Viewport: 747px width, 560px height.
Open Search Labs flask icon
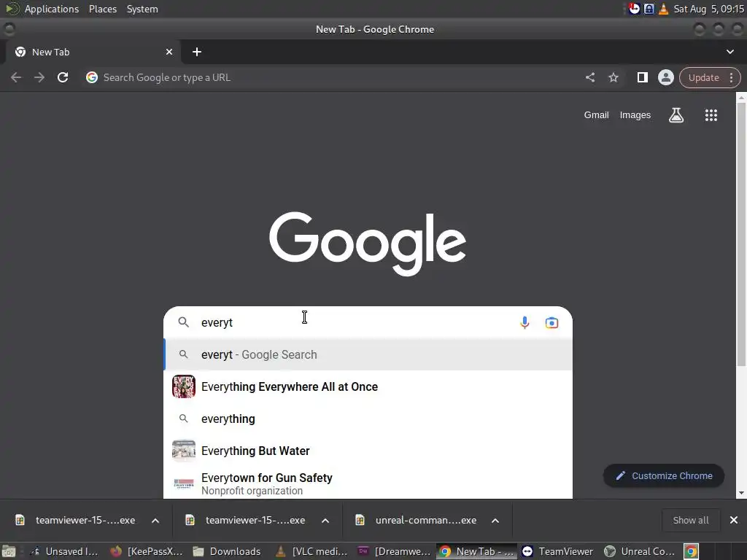tap(676, 114)
